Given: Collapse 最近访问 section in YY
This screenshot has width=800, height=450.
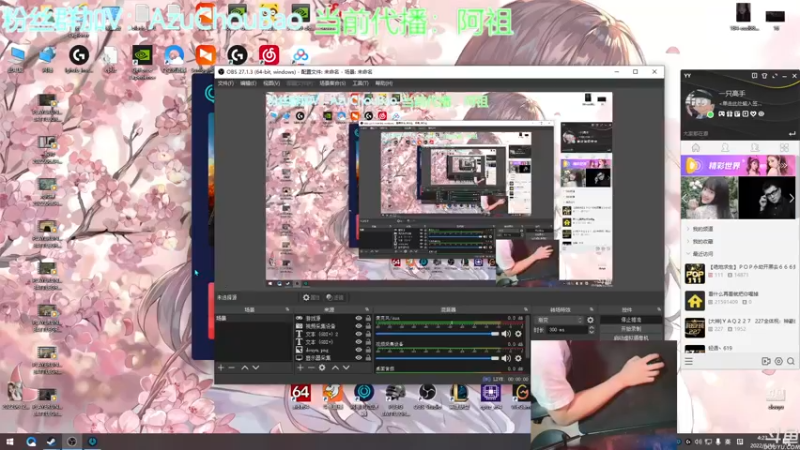Looking at the screenshot, I should 703,254.
